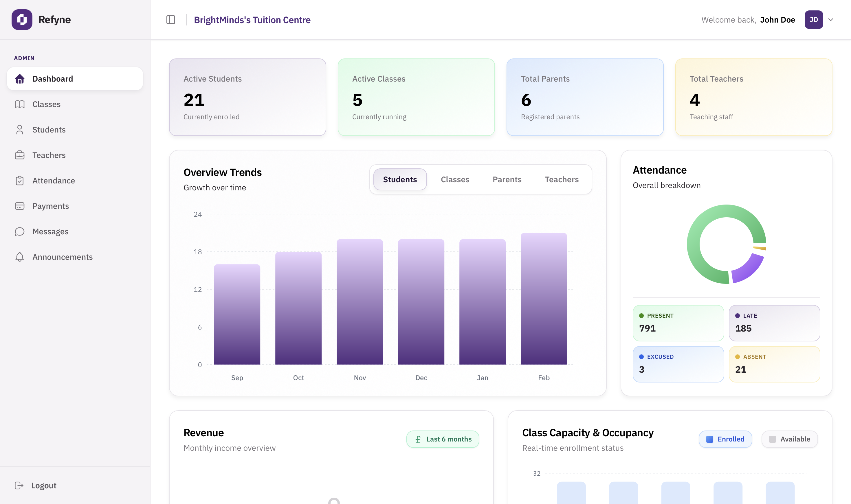Open the profile menu chevron next to JD

pos(830,20)
